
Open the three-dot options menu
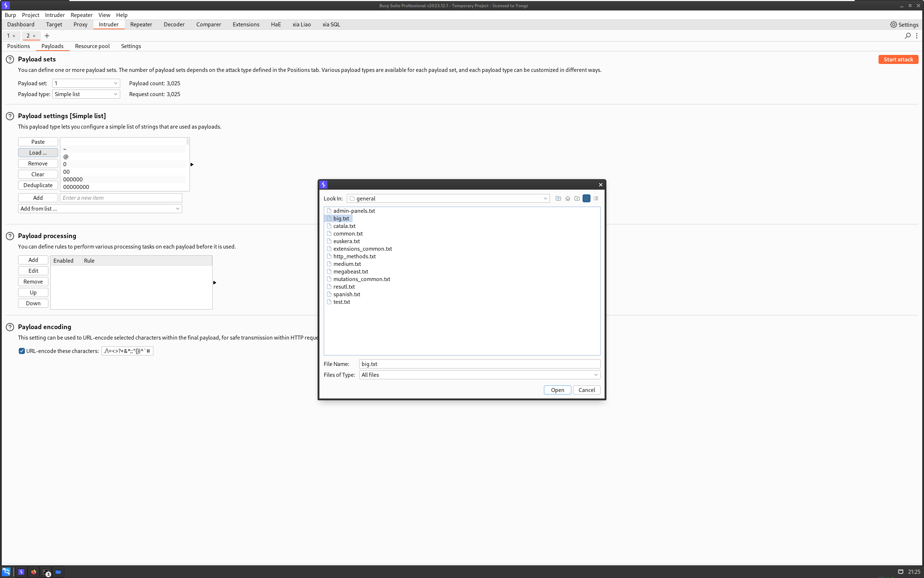click(917, 35)
